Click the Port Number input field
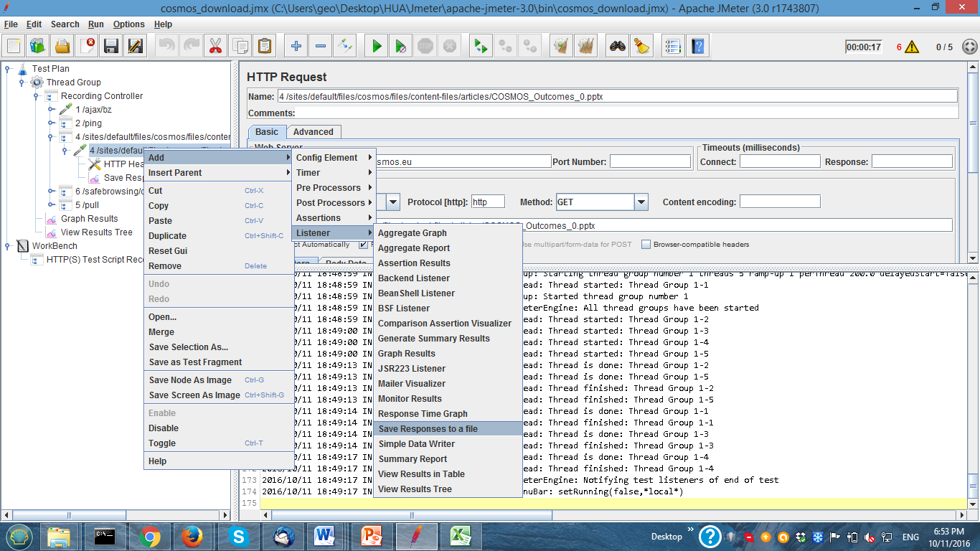This screenshot has width=980, height=551. pyautogui.click(x=650, y=162)
